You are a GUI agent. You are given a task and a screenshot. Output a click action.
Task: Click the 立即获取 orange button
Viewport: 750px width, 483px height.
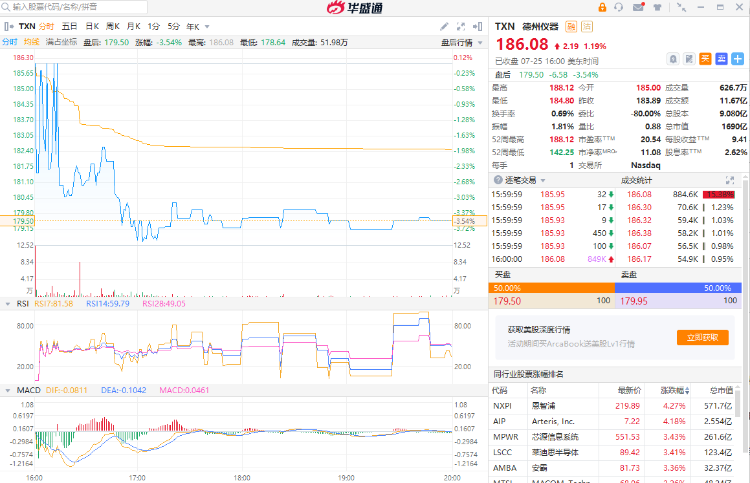pyautogui.click(x=702, y=338)
